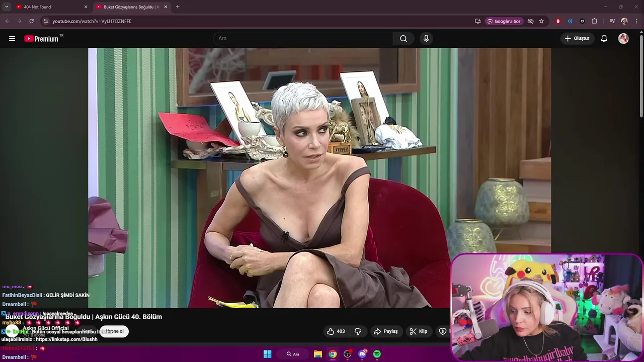
Task: Open Spotify from the taskbar
Action: click(x=377, y=354)
